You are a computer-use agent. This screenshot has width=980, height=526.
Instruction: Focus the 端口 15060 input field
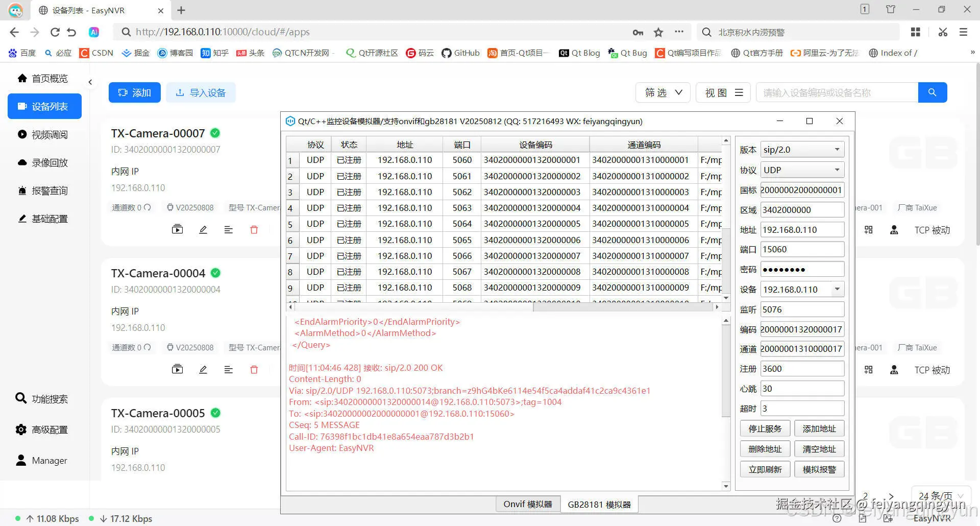point(802,249)
